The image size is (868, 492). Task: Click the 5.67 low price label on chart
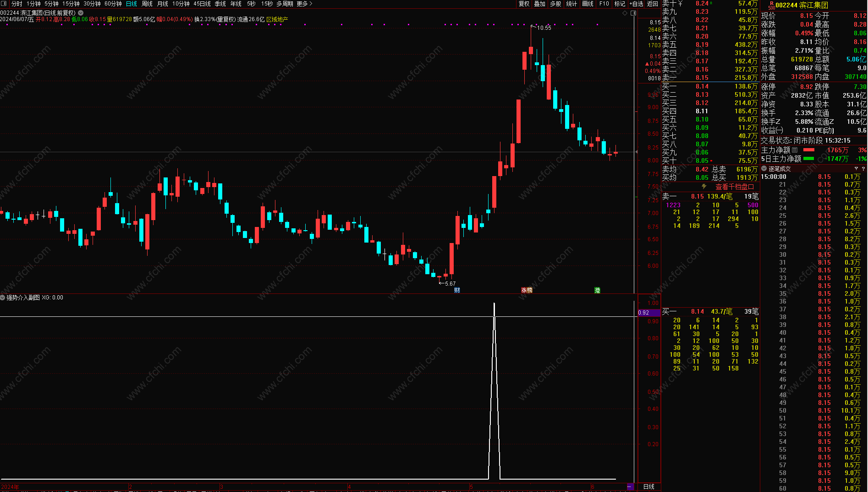(450, 284)
